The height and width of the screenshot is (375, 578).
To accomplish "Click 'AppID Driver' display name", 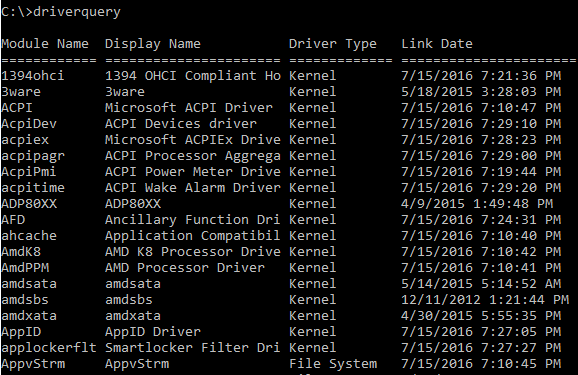I will (153, 332).
